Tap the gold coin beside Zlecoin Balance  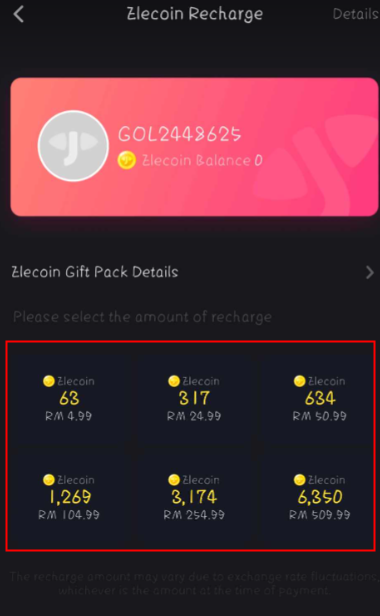[127, 160]
